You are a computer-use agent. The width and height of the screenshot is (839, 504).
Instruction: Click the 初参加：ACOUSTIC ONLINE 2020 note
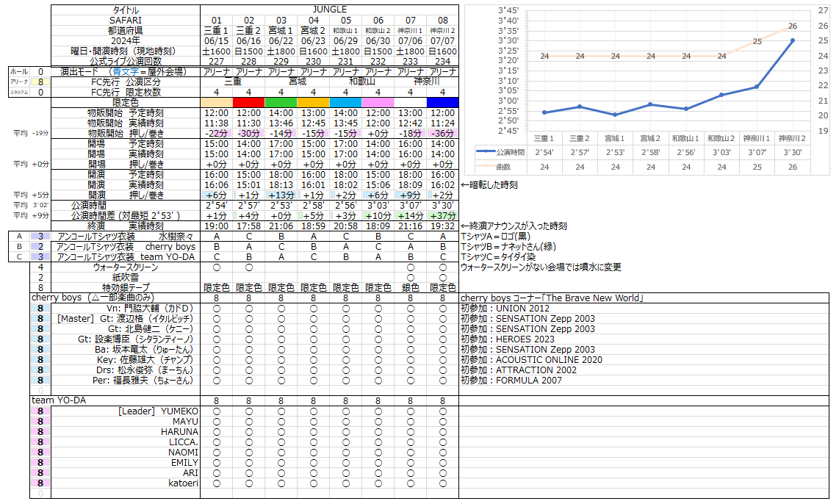[x=531, y=359]
